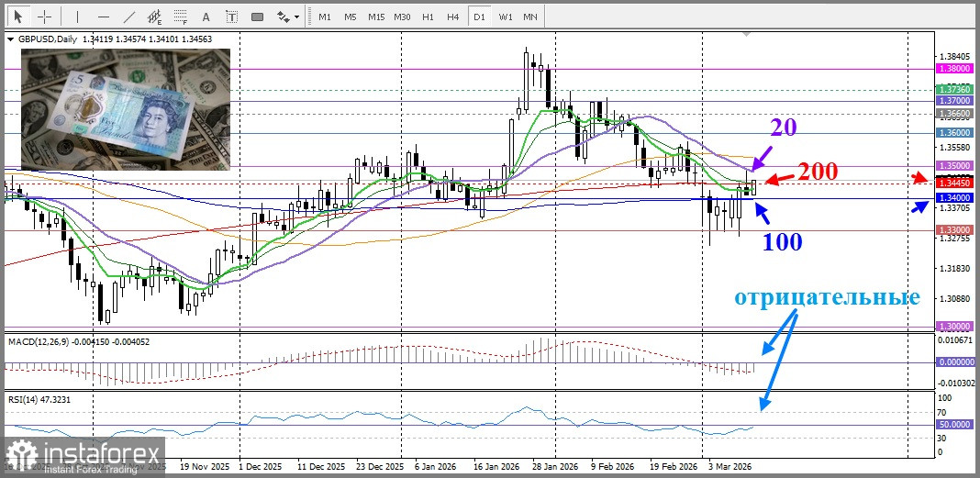Click the 1.34450 price level label

coord(952,183)
